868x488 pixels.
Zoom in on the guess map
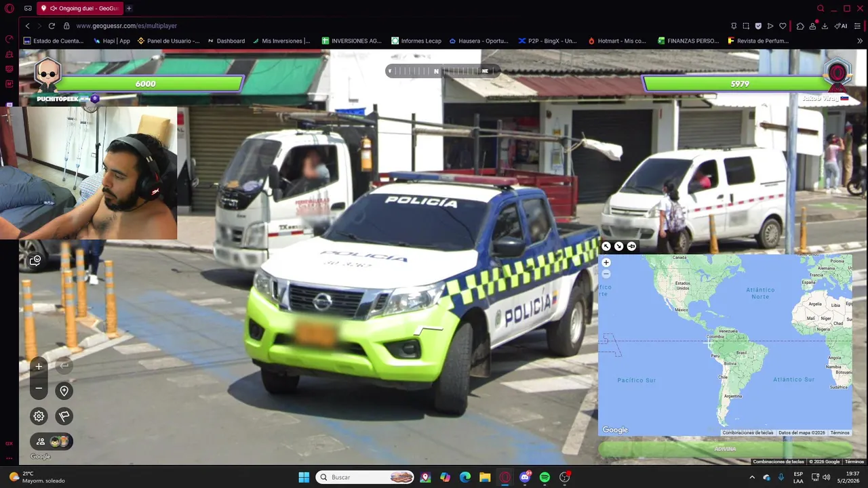pyautogui.click(x=606, y=262)
